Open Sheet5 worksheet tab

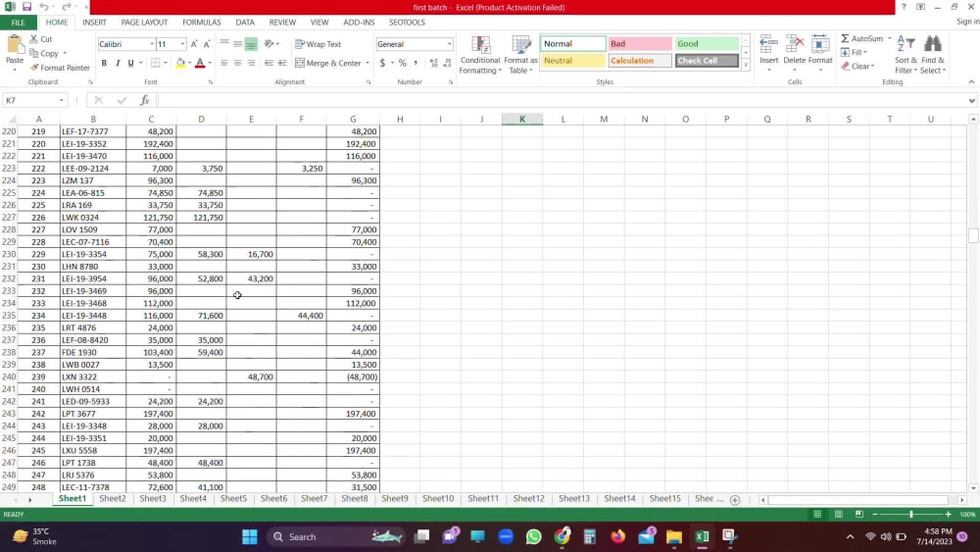pyautogui.click(x=233, y=498)
